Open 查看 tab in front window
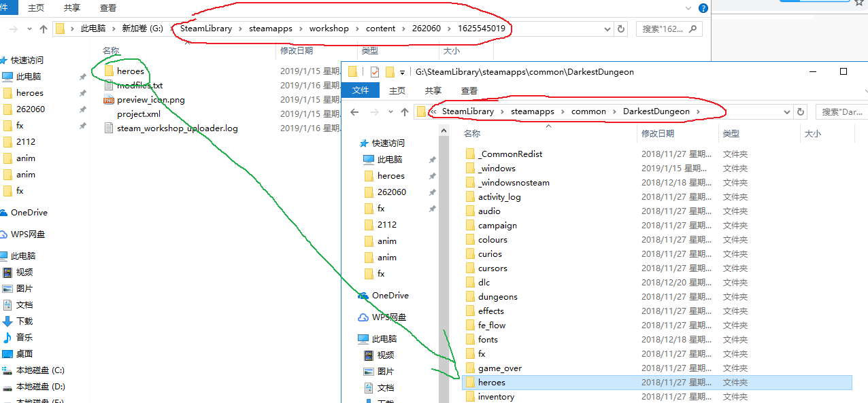868x403 pixels. click(469, 90)
